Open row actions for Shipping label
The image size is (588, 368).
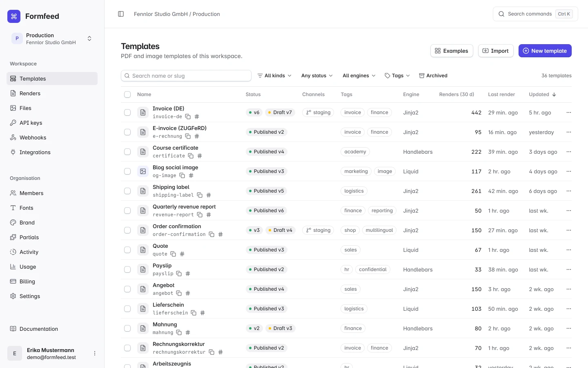point(569,191)
